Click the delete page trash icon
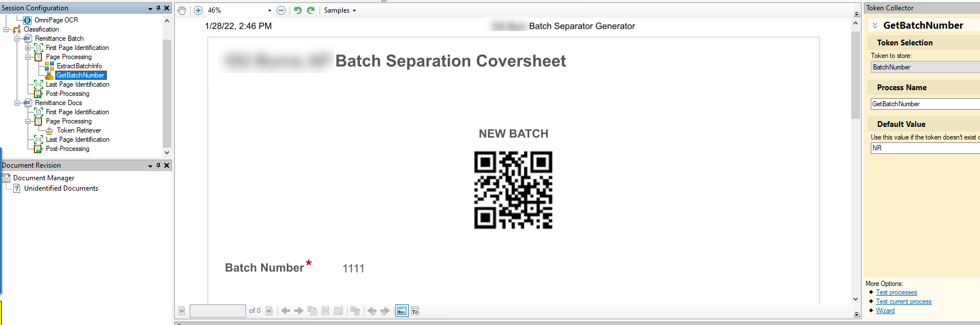Viewport: 980px width, 325px height. [355, 311]
